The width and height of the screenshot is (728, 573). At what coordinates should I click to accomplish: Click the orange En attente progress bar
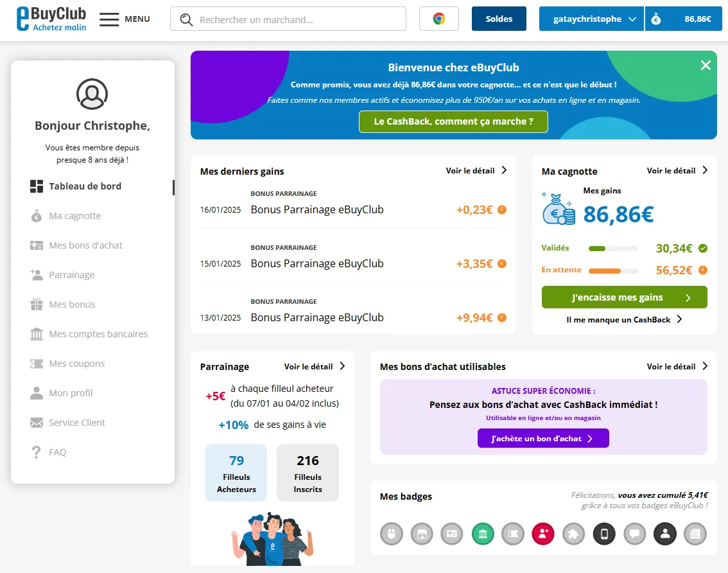[x=613, y=270]
